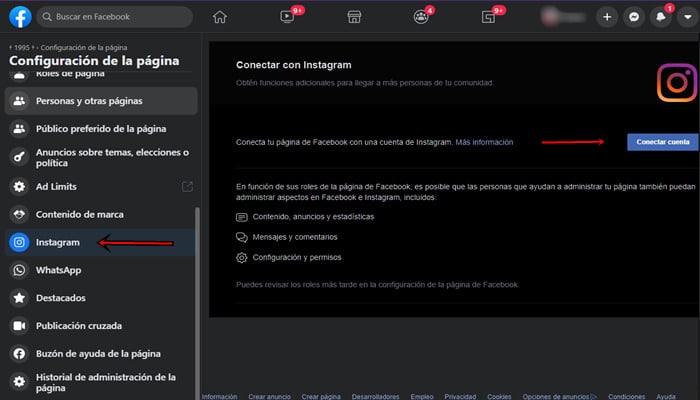Open the Watch video icon
Viewport: 700px width, 400px height.
[287, 17]
